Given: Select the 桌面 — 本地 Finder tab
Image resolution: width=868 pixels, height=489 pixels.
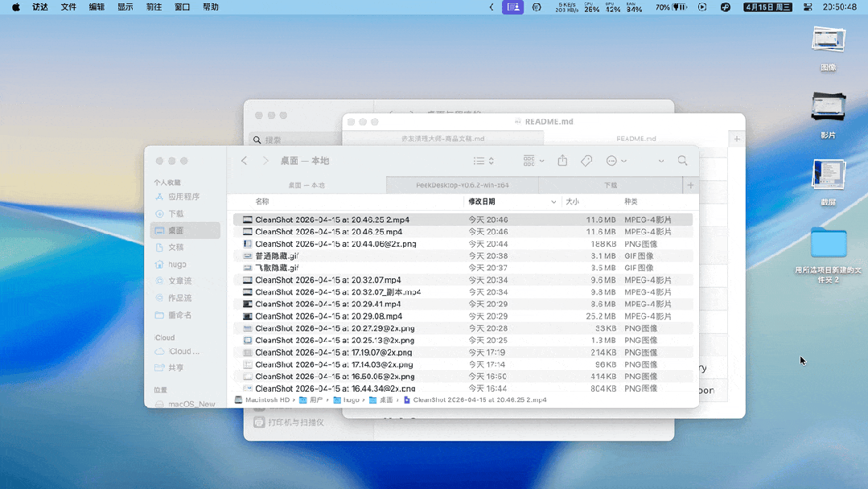Looking at the screenshot, I should pos(306,185).
